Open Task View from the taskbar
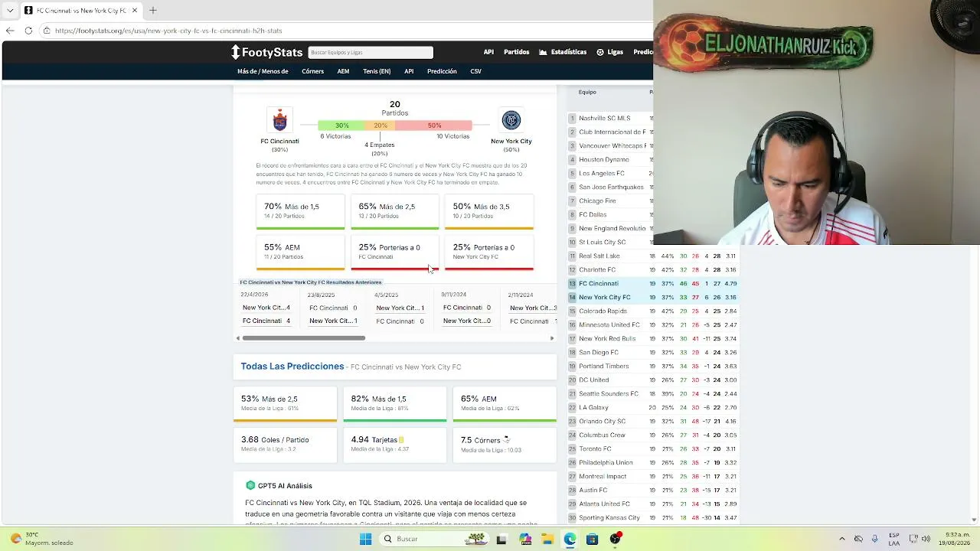Screen dimensions: 980x551 pos(501,539)
